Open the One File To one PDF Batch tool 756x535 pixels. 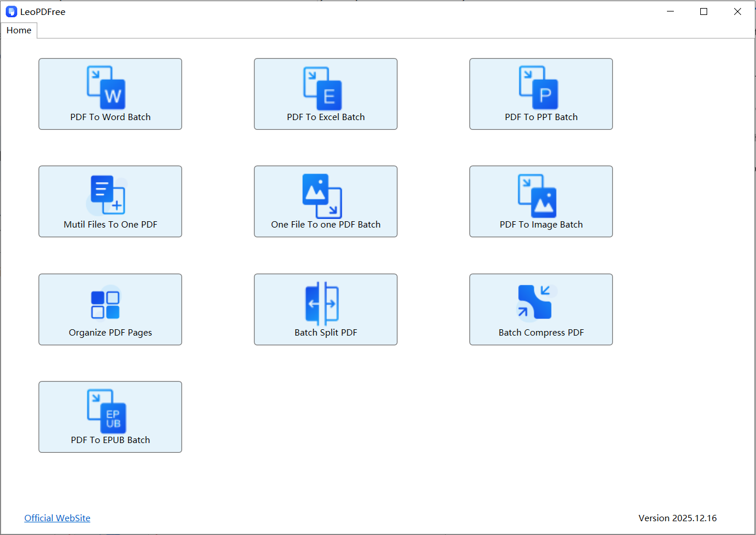(x=325, y=201)
